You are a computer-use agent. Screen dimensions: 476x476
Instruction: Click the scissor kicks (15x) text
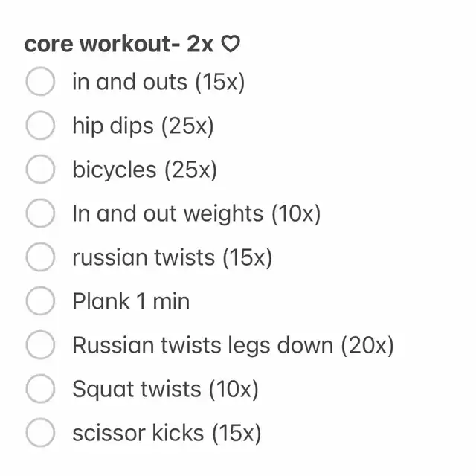click(x=167, y=434)
